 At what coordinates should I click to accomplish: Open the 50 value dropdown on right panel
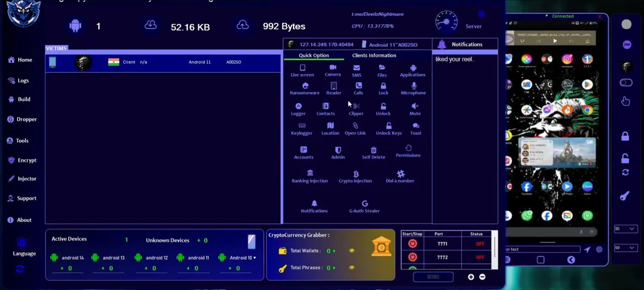click(x=626, y=248)
